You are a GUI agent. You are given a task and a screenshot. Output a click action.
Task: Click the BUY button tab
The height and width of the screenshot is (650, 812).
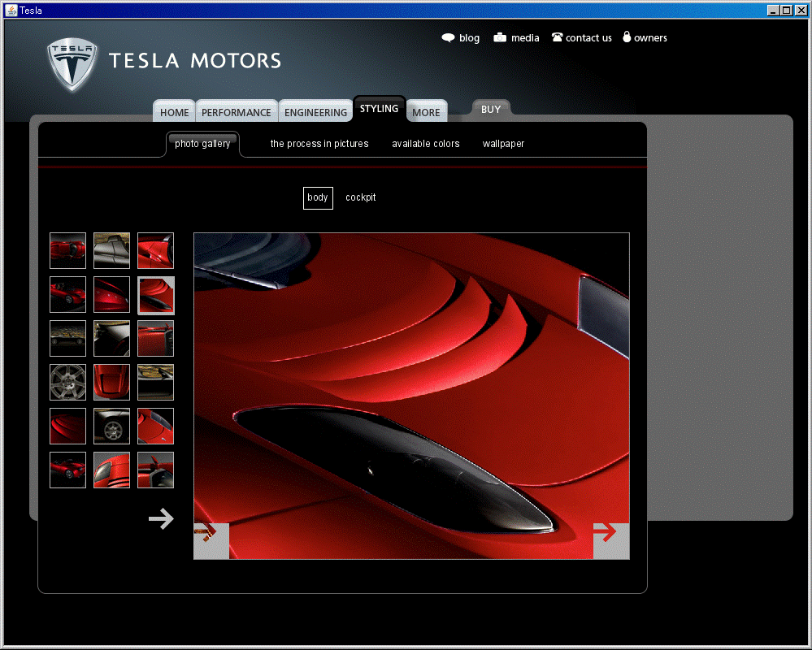491,110
